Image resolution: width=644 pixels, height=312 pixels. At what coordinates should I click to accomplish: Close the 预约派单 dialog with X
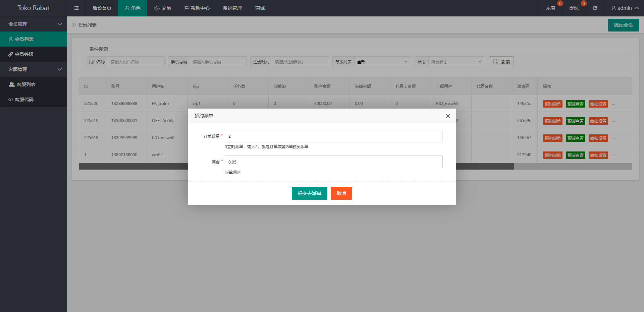[x=448, y=116]
